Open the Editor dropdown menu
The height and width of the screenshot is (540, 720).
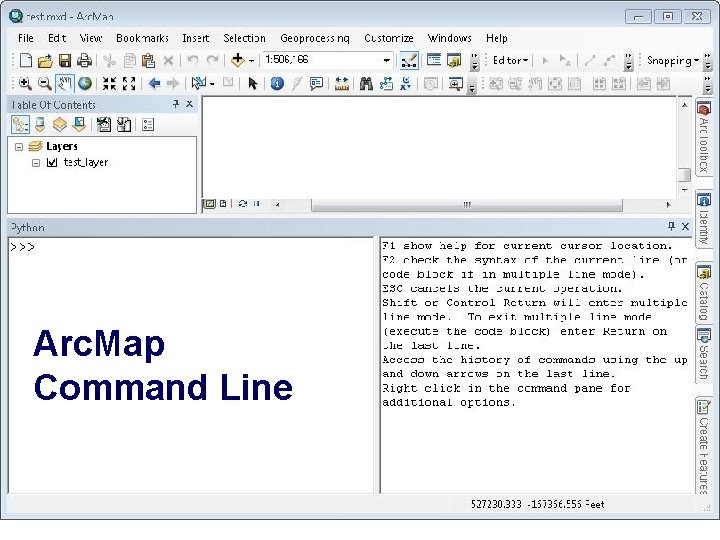[x=510, y=60]
